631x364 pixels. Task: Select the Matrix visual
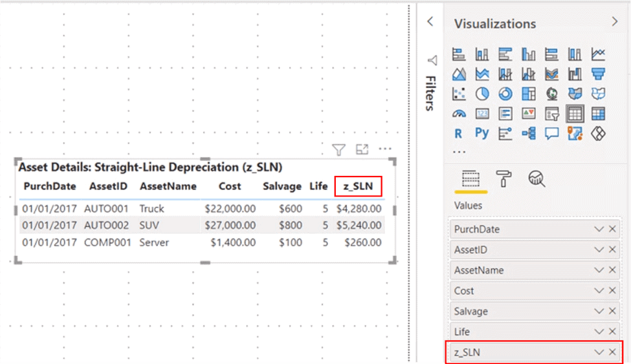(x=598, y=114)
